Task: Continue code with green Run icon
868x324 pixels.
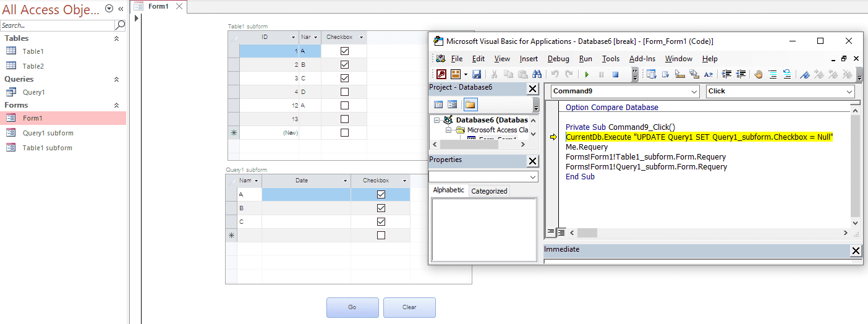Action: coord(587,74)
